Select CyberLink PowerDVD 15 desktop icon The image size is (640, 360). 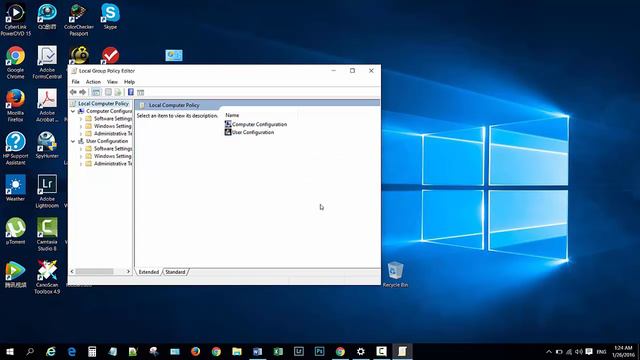(16, 20)
